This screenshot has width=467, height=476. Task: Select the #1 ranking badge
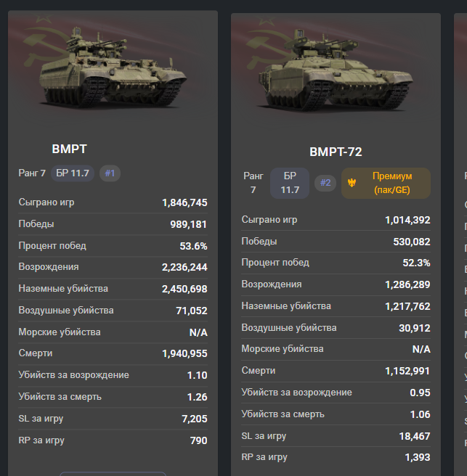click(x=110, y=173)
